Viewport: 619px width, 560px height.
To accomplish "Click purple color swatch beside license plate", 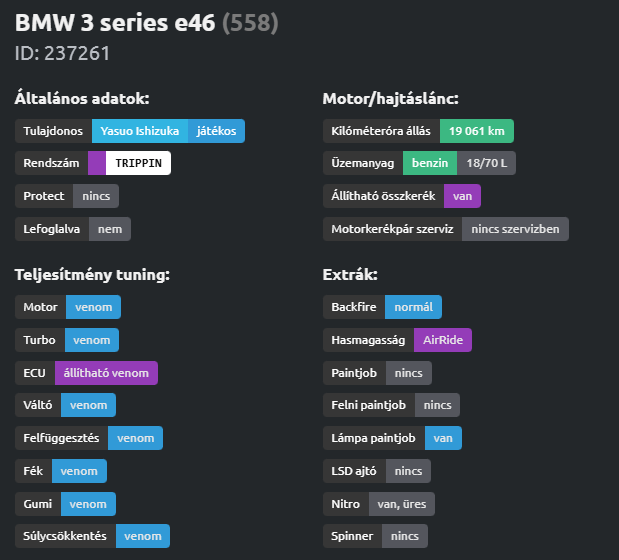I will (97, 163).
